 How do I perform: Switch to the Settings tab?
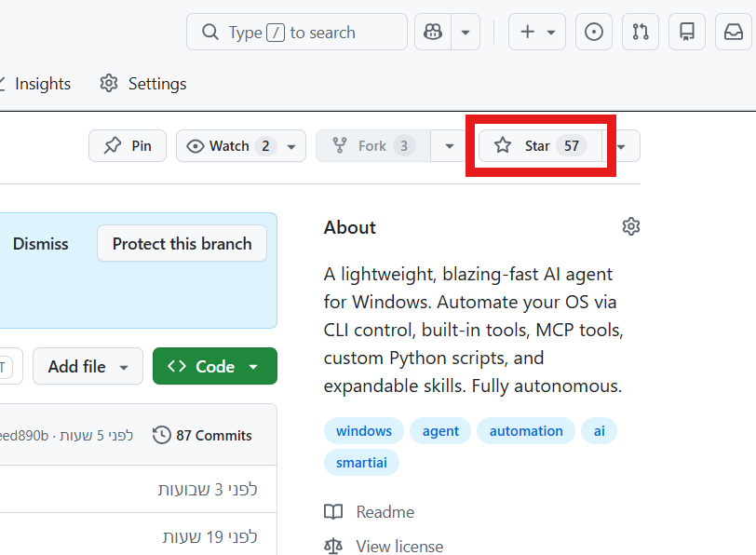point(143,84)
